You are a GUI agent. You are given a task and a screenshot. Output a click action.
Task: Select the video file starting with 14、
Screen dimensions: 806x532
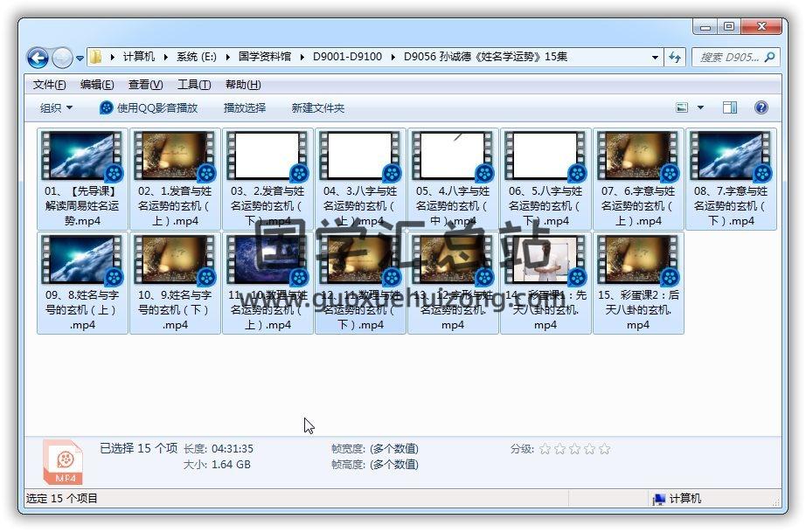(545, 282)
